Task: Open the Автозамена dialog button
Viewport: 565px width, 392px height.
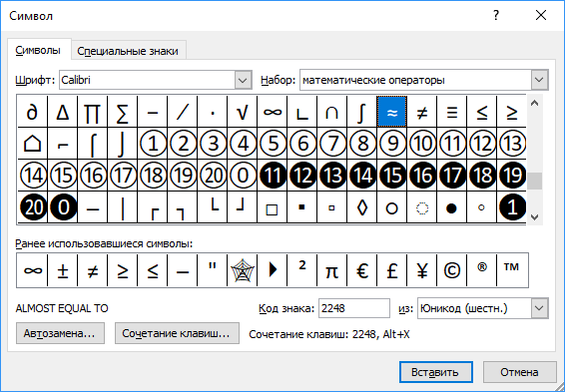Action: point(60,333)
